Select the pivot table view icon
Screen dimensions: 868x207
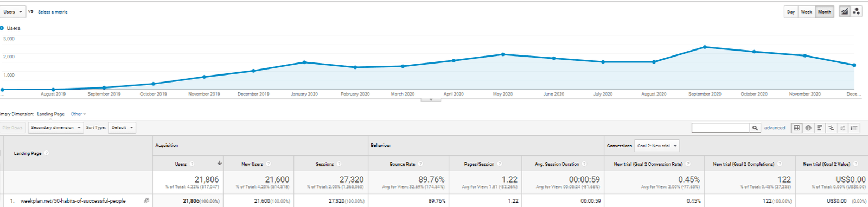click(x=854, y=128)
